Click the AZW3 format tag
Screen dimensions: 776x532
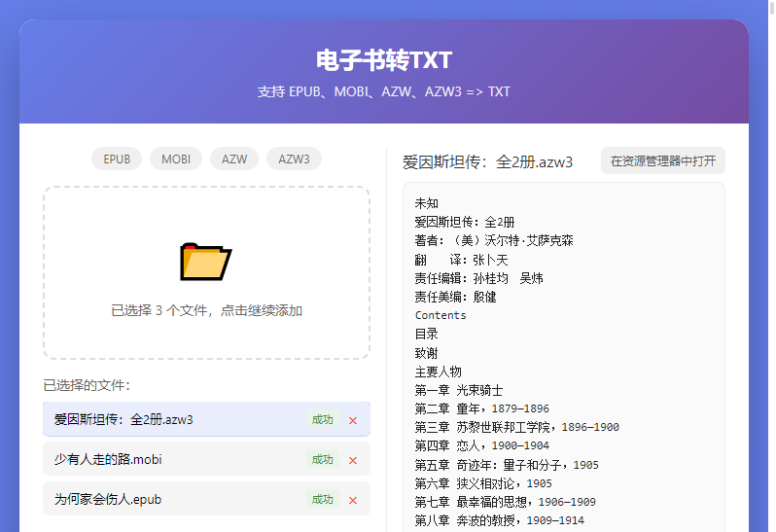pyautogui.click(x=294, y=159)
